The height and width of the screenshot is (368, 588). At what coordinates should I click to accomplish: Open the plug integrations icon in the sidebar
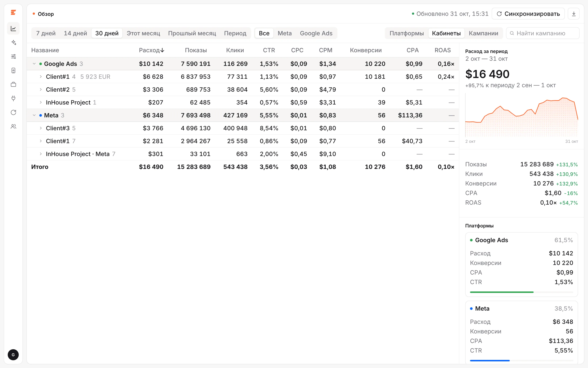(13, 98)
